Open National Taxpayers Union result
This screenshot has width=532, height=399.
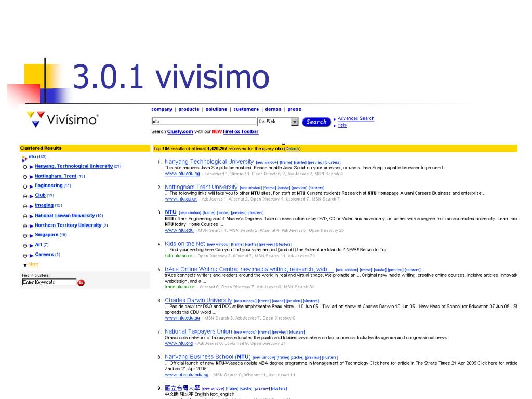198,331
